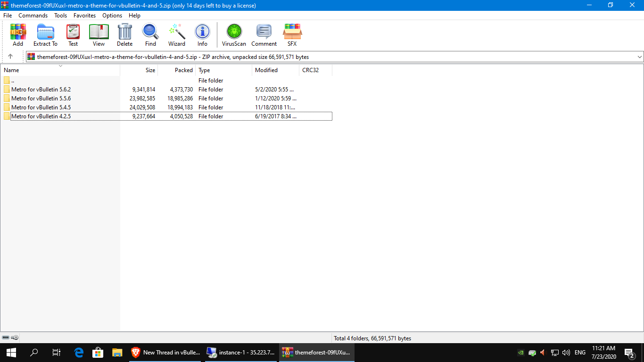Select the Metro for vBulletin 5.6.2 folder icon

[x=7, y=90]
